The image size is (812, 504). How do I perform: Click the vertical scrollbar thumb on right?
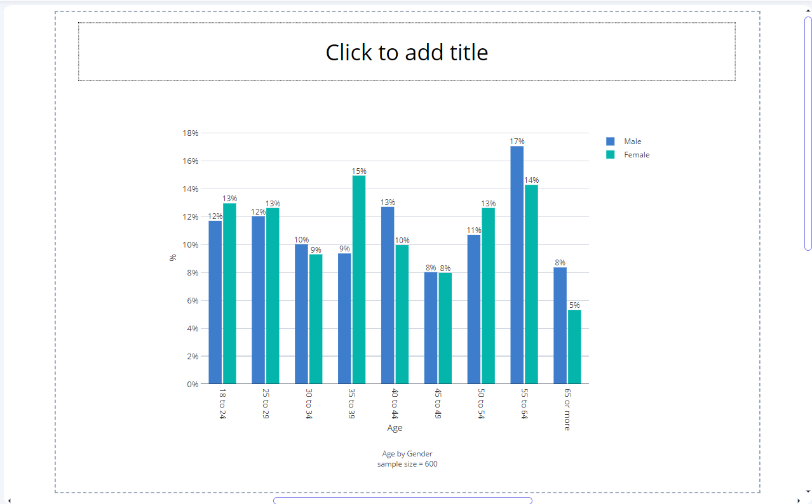click(x=808, y=133)
